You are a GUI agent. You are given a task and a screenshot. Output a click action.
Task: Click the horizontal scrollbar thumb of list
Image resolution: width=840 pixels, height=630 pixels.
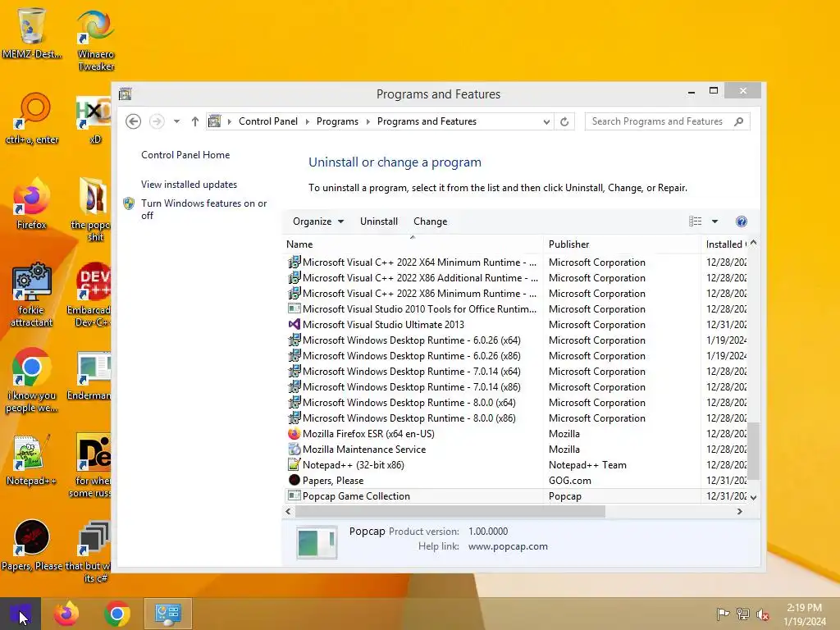[x=450, y=512]
